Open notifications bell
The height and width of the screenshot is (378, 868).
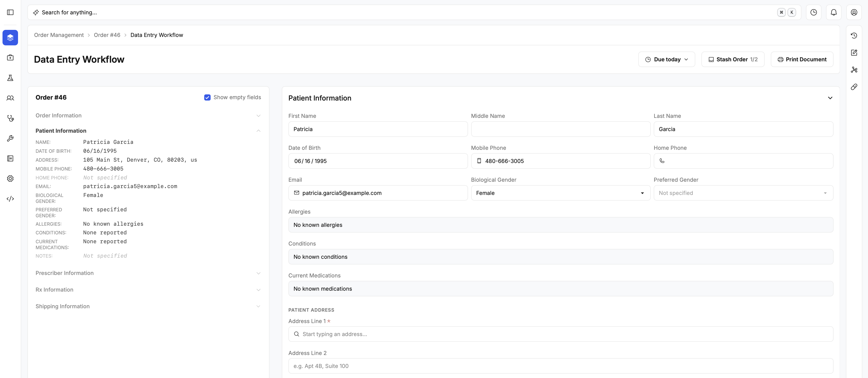(x=834, y=13)
